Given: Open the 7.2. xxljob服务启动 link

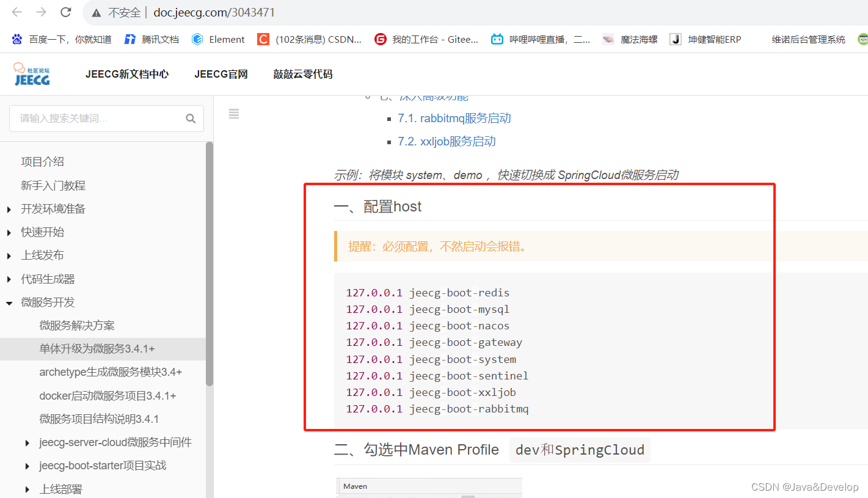Looking at the screenshot, I should [447, 142].
